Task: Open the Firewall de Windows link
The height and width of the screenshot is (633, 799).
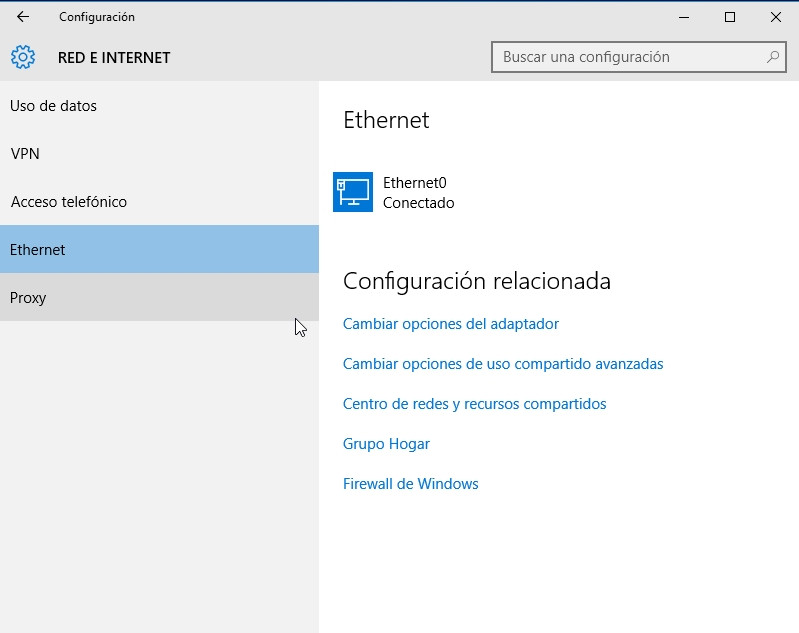Action: (410, 484)
